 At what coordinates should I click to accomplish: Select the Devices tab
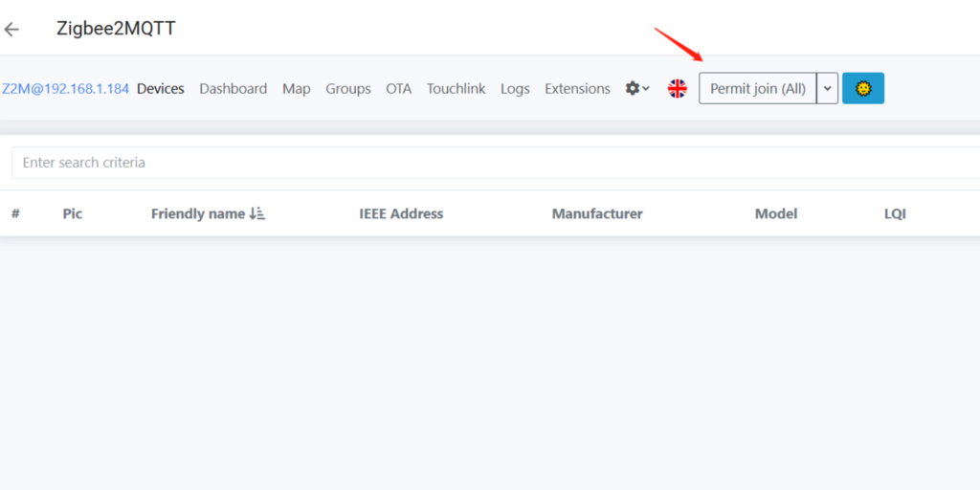click(161, 89)
